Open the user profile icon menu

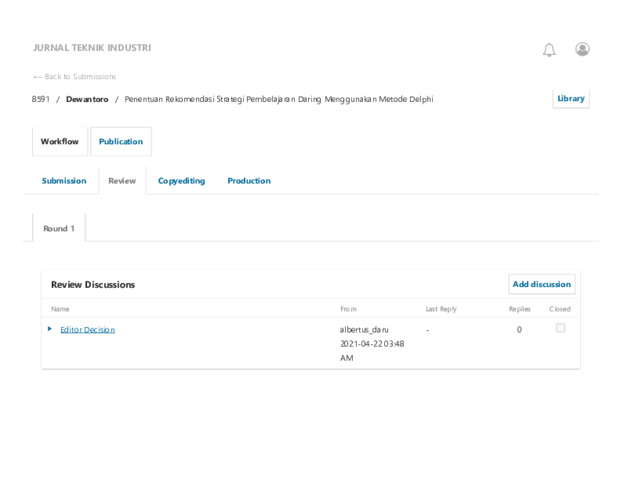pos(582,49)
